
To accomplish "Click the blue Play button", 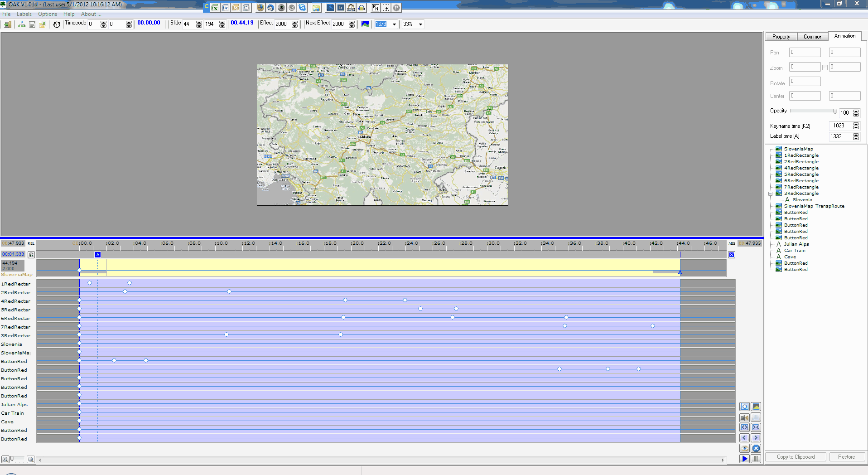I will click(x=744, y=459).
